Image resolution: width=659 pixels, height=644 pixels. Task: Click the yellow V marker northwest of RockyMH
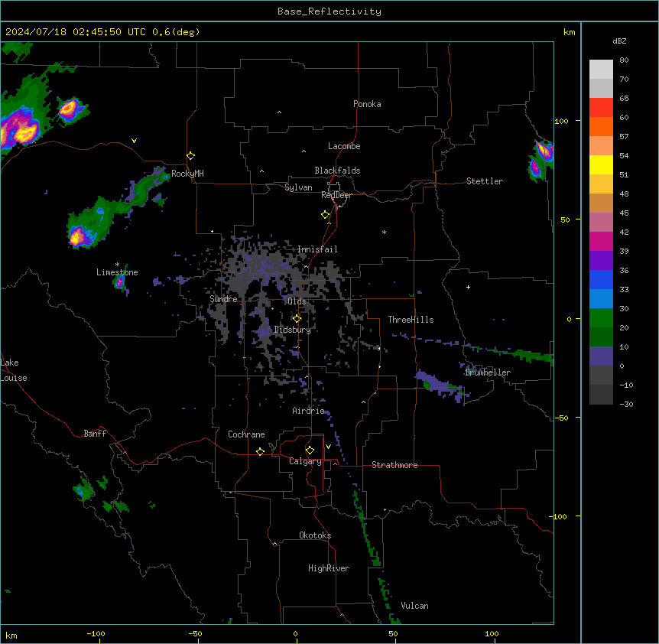click(x=134, y=141)
